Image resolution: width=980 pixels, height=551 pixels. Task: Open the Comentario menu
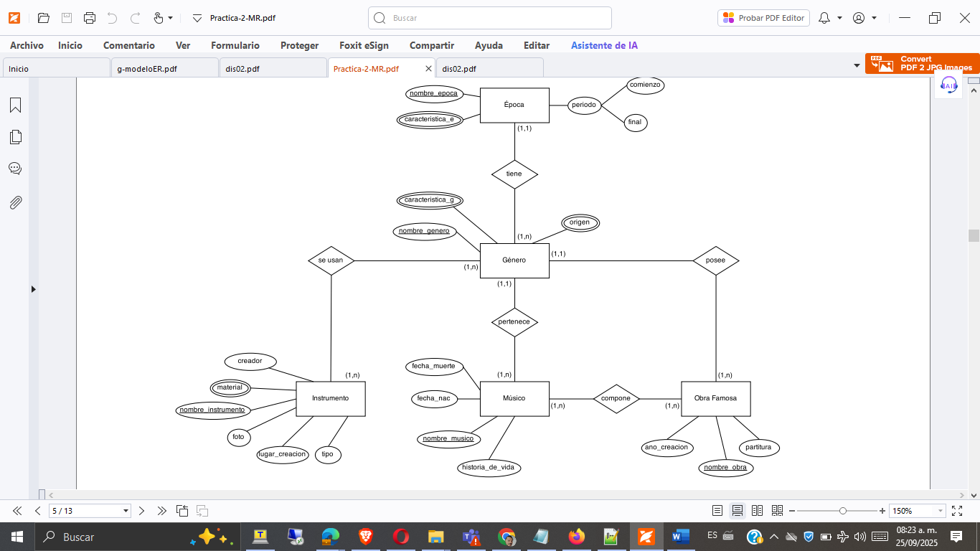[129, 45]
